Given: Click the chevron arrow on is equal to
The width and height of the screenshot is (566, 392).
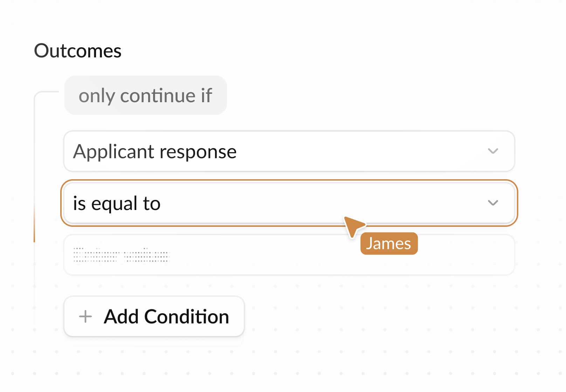Looking at the screenshot, I should pos(493,203).
